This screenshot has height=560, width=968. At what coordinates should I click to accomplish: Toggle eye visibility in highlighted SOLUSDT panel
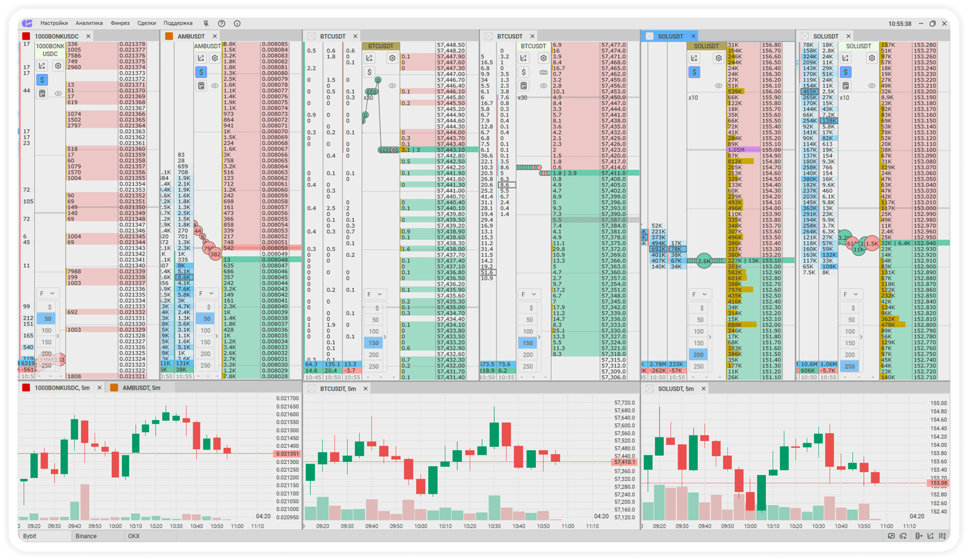pos(718,85)
